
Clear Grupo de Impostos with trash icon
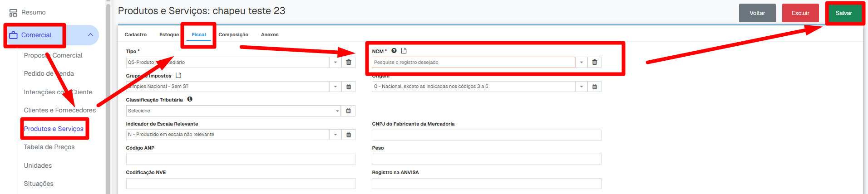point(349,87)
